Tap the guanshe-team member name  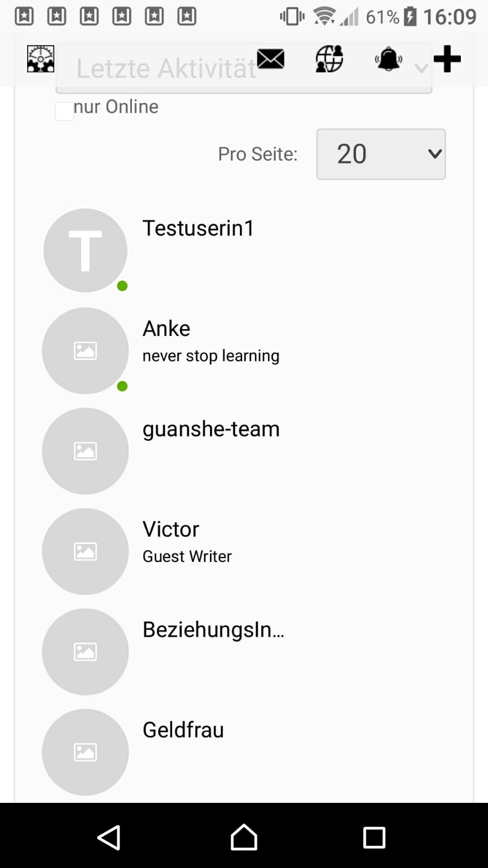211,429
